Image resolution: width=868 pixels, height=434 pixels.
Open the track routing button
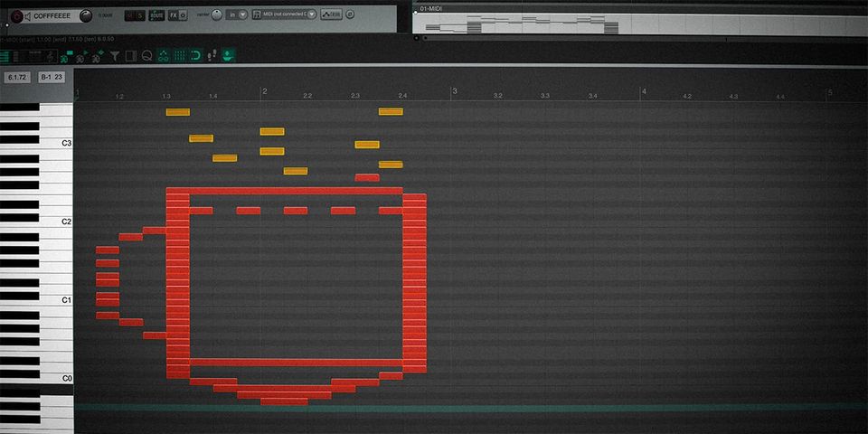[156, 15]
